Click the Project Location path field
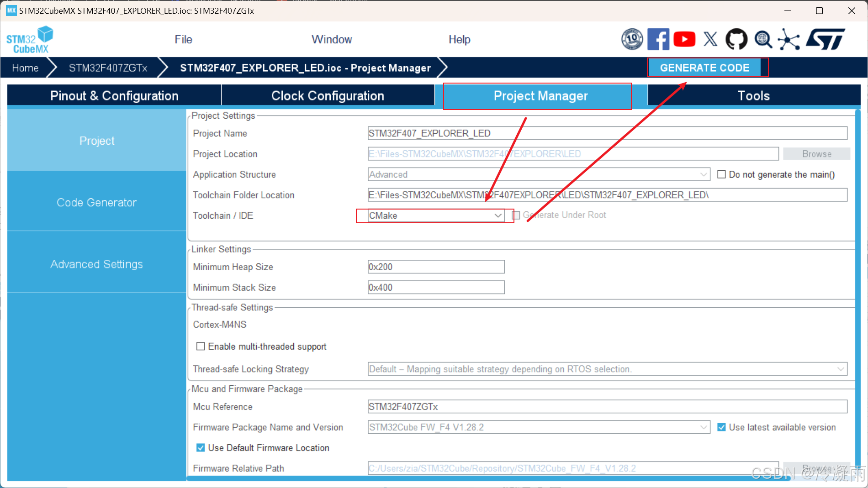This screenshot has width=868, height=488. [x=573, y=154]
